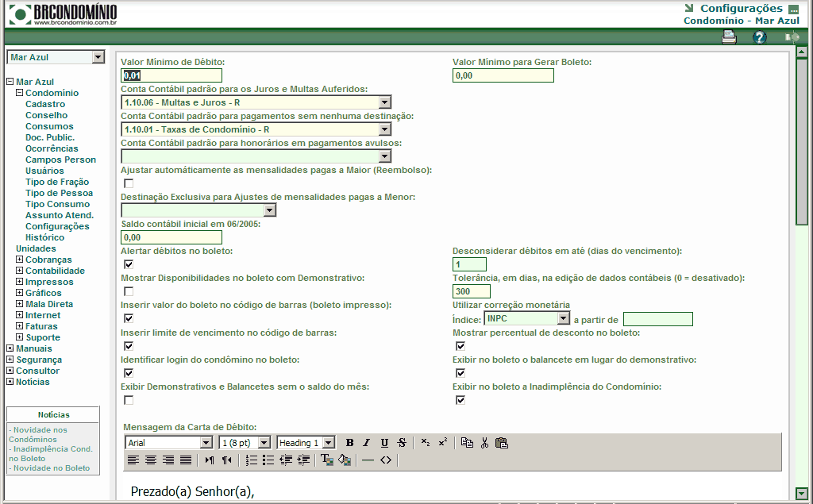
Task: Insert bulleted list
Action: pos(268,460)
